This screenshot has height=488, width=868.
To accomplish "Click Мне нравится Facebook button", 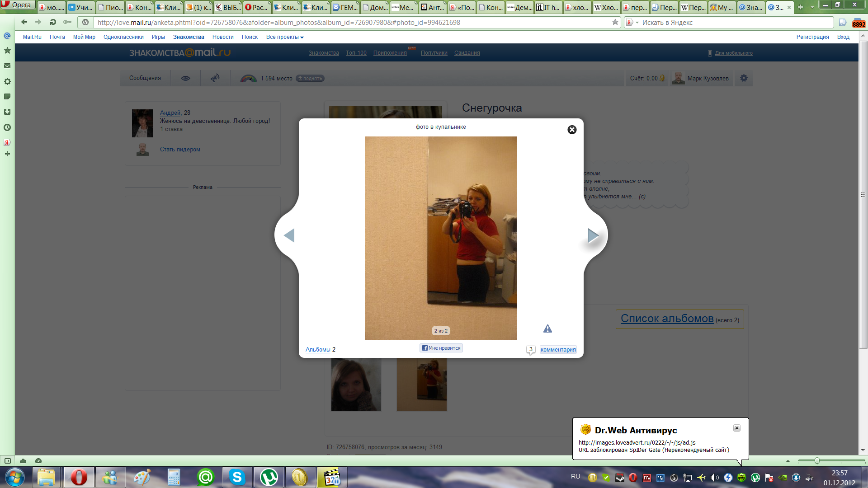I will click(441, 348).
